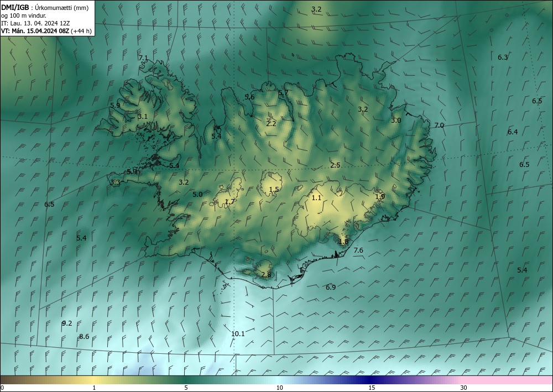Click the 2.5 value in the central highlands
This screenshot has width=553, height=392.
336,165
